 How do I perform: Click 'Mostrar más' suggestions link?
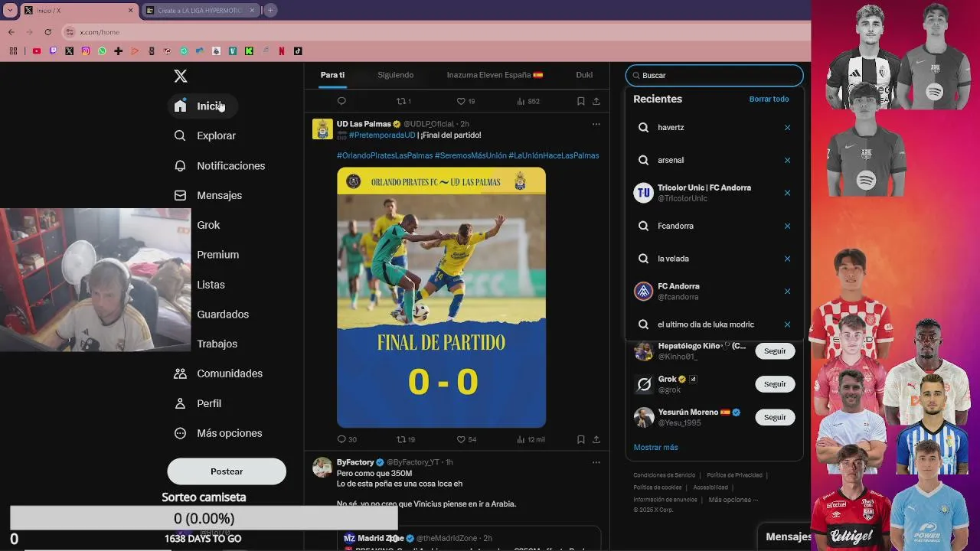(x=655, y=447)
